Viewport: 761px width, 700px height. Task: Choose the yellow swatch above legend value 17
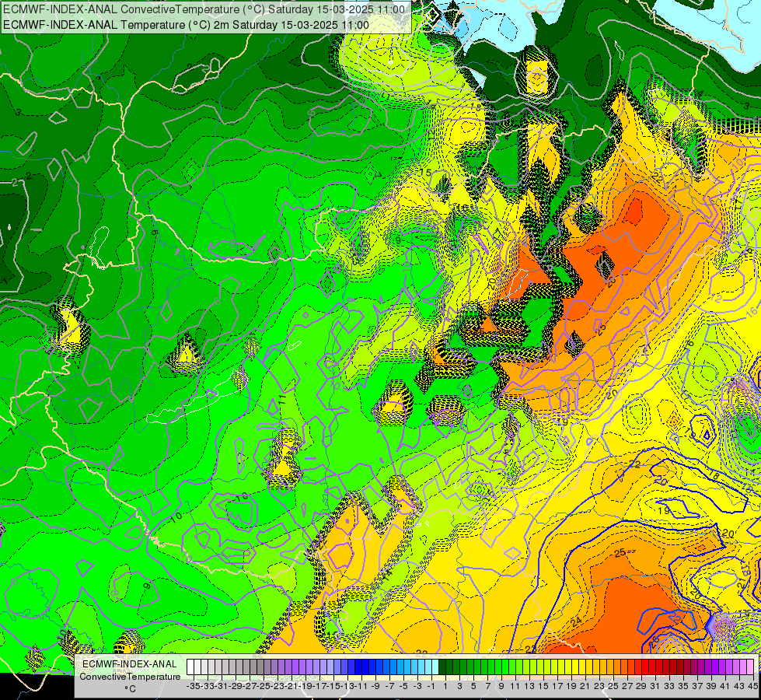pyautogui.click(x=553, y=667)
